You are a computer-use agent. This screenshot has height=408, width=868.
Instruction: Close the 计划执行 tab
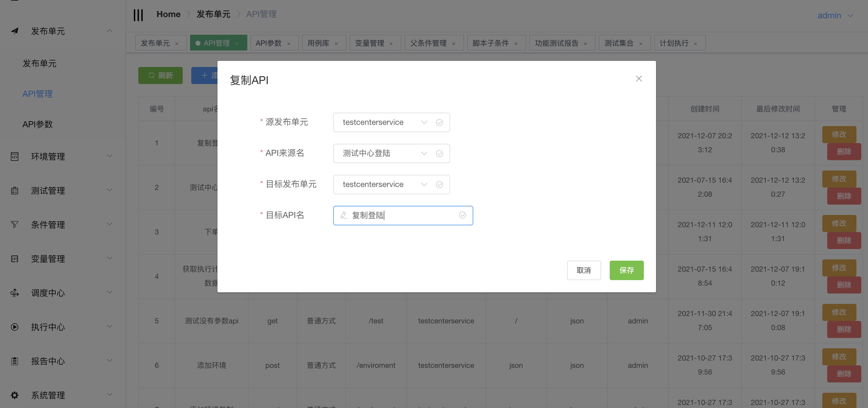(x=696, y=44)
